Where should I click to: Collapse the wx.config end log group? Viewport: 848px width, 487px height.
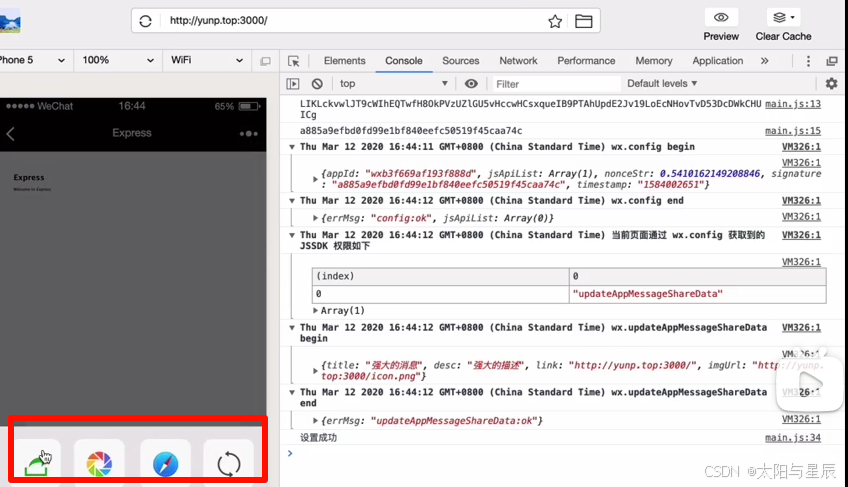pyautogui.click(x=292, y=201)
